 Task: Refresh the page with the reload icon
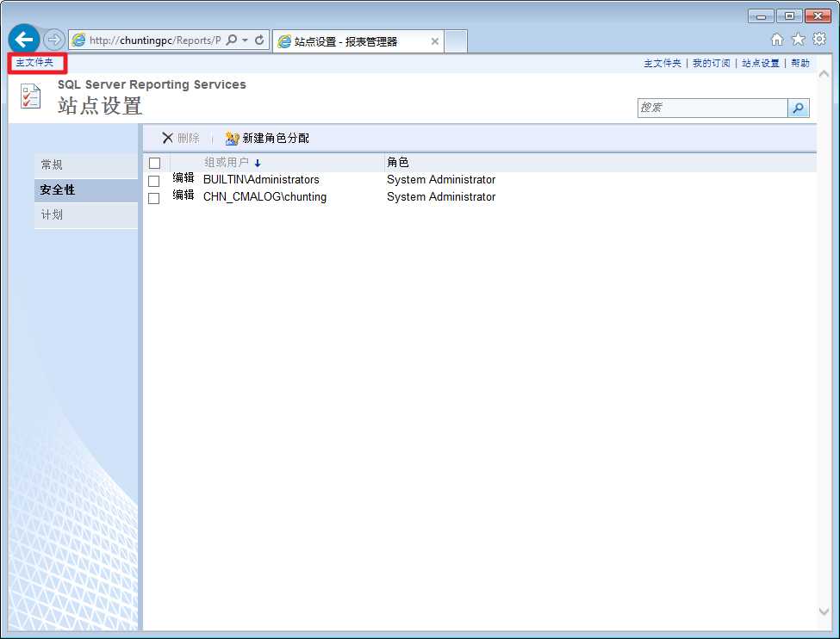pyautogui.click(x=260, y=40)
